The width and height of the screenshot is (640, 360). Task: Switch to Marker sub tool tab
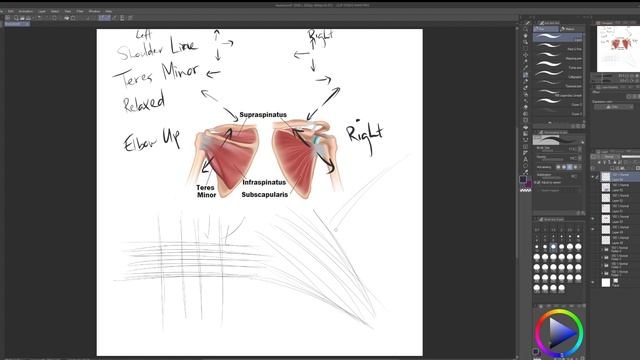572,29
